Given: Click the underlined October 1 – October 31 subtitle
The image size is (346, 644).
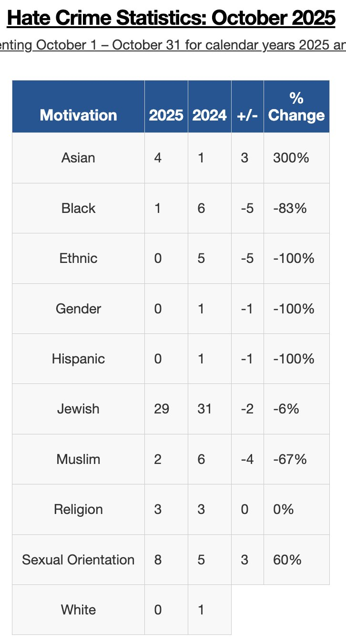Looking at the screenshot, I should tap(173, 45).
